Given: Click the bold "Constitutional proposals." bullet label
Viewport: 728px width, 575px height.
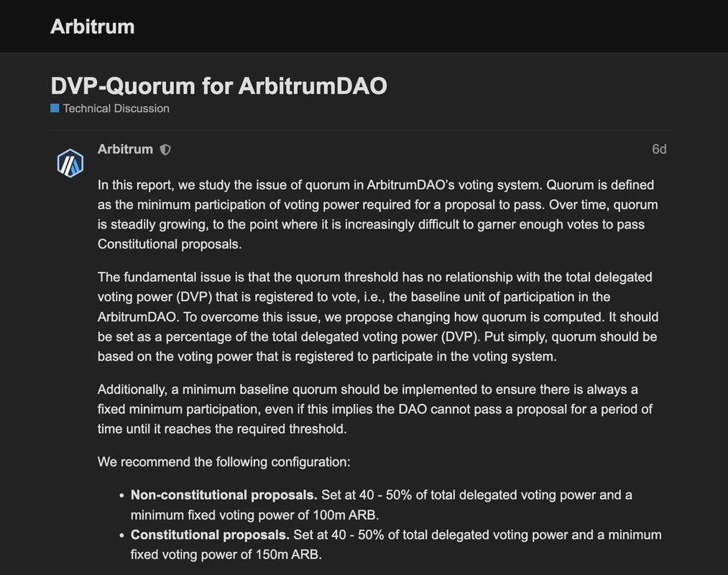Looking at the screenshot, I should tap(210, 535).
